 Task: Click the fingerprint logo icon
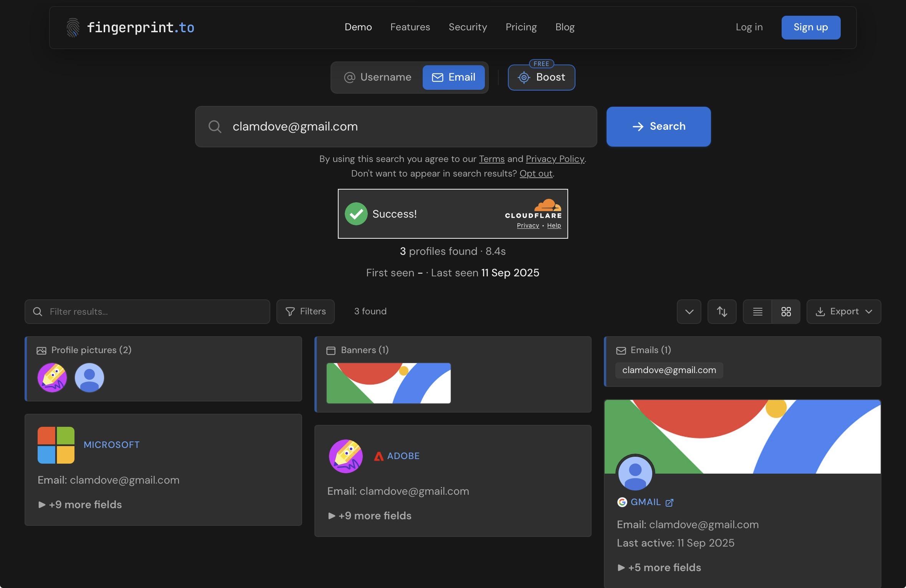click(x=73, y=28)
